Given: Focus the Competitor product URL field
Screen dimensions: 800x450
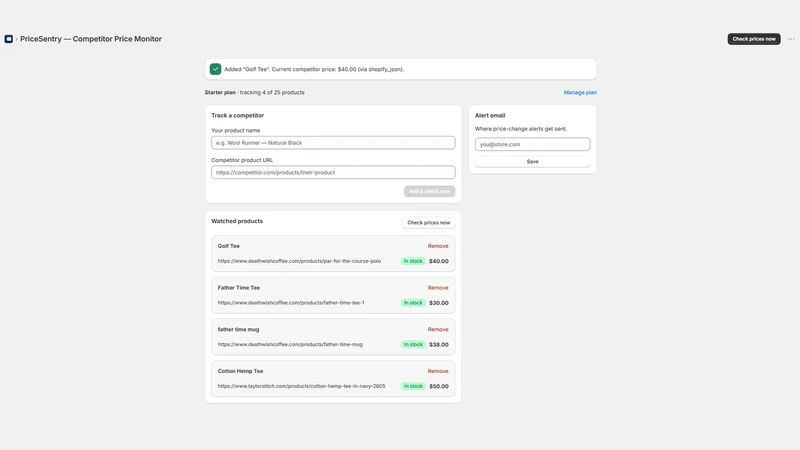Looking at the screenshot, I should click(x=333, y=172).
